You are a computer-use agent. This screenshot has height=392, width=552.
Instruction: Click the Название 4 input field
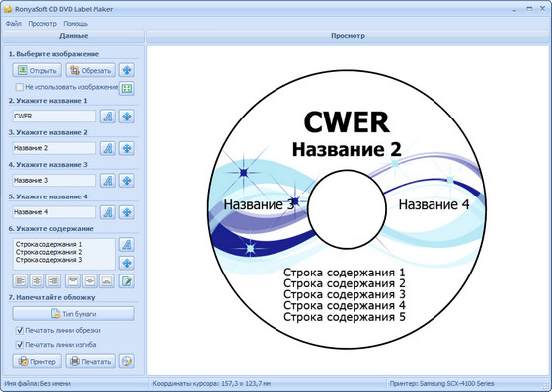pyautogui.click(x=54, y=212)
